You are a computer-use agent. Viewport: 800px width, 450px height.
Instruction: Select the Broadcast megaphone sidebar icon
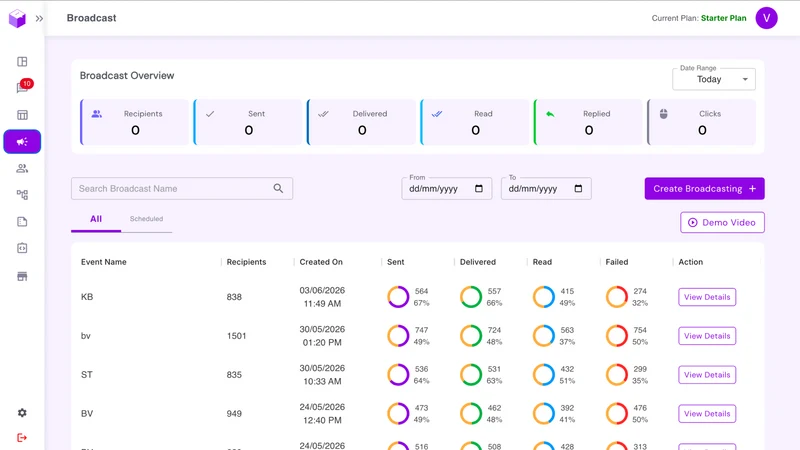point(22,142)
